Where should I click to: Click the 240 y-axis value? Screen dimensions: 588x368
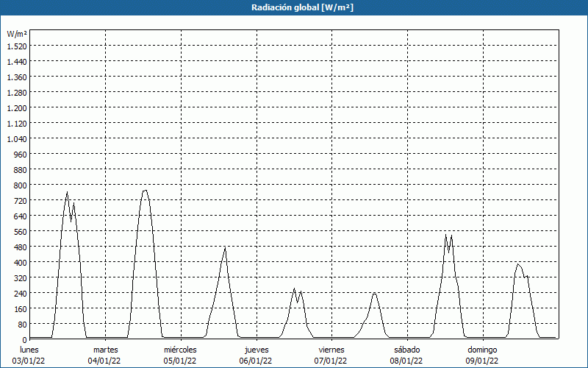pos(21,293)
